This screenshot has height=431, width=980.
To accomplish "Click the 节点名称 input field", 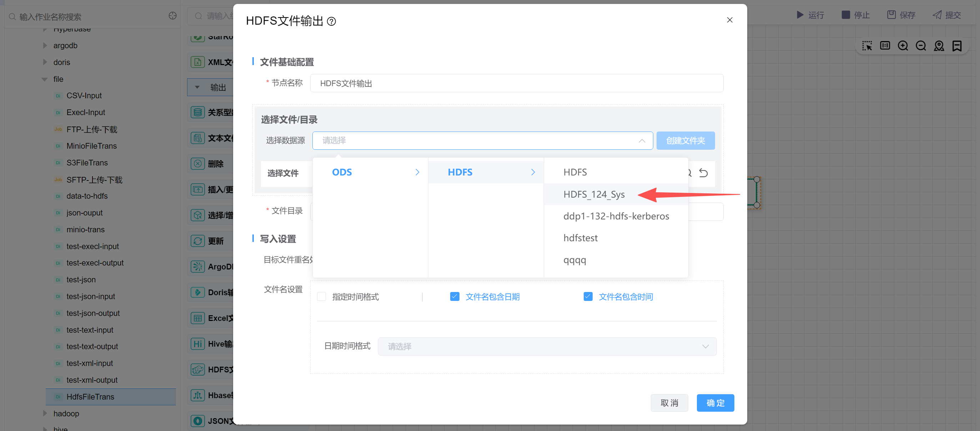I will coord(516,83).
